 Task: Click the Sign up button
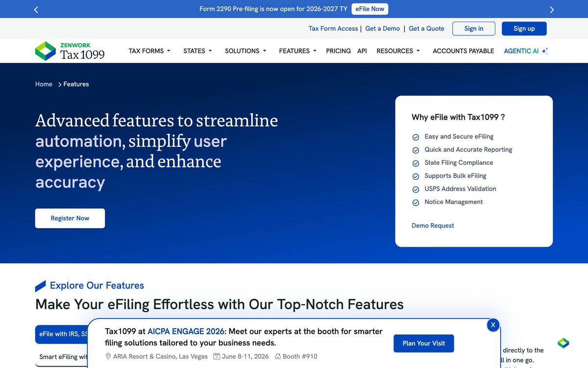pyautogui.click(x=524, y=28)
